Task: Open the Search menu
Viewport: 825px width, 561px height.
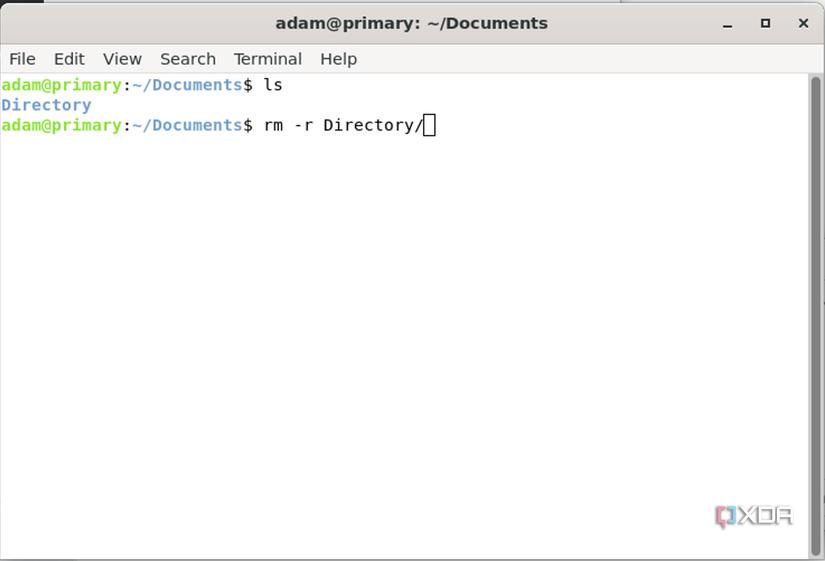Action: coord(188,59)
